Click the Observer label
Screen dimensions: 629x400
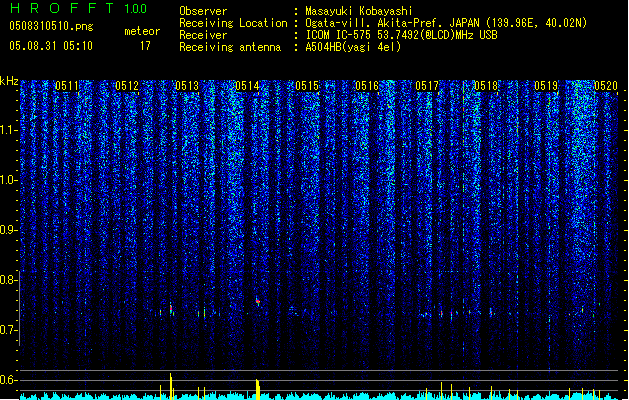coord(203,11)
